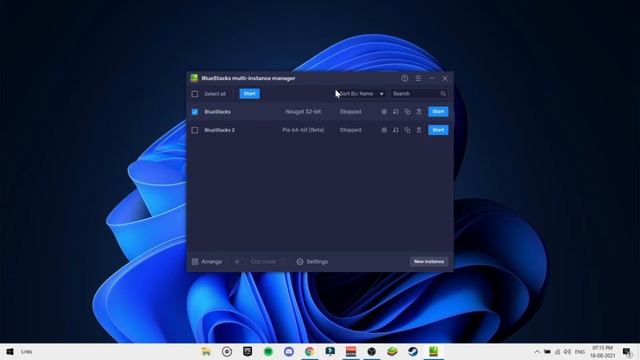Open the Windows Start menu
The height and width of the screenshot is (360, 640).
10,351
